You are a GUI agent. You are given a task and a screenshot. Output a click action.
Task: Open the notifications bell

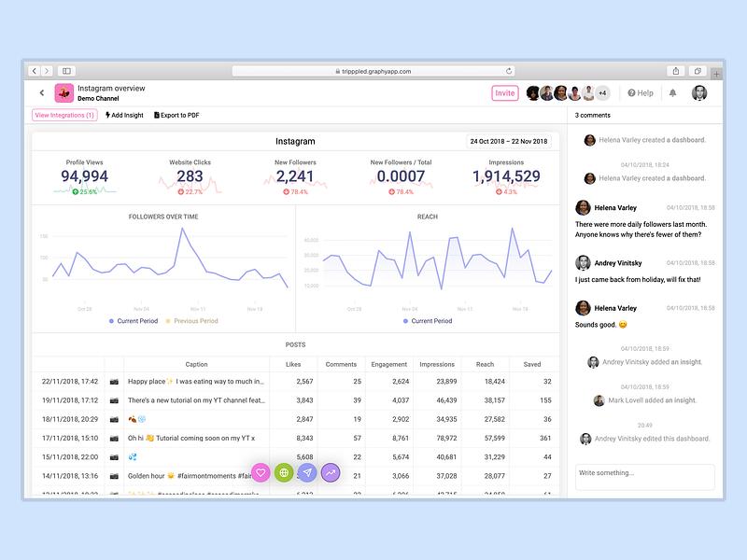(672, 92)
